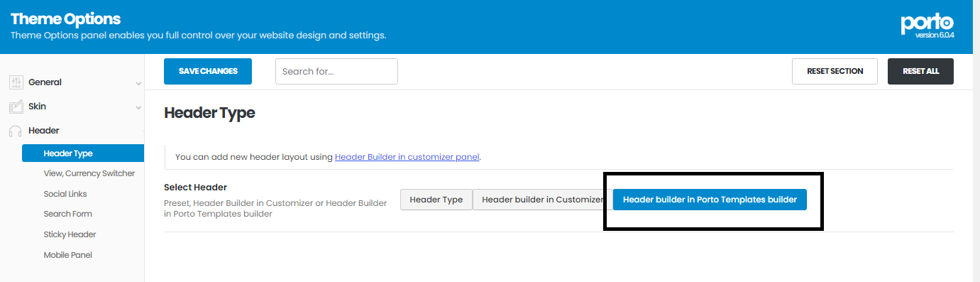Open View, Currency Switcher settings
This screenshot has width=980, height=282.
[89, 173]
